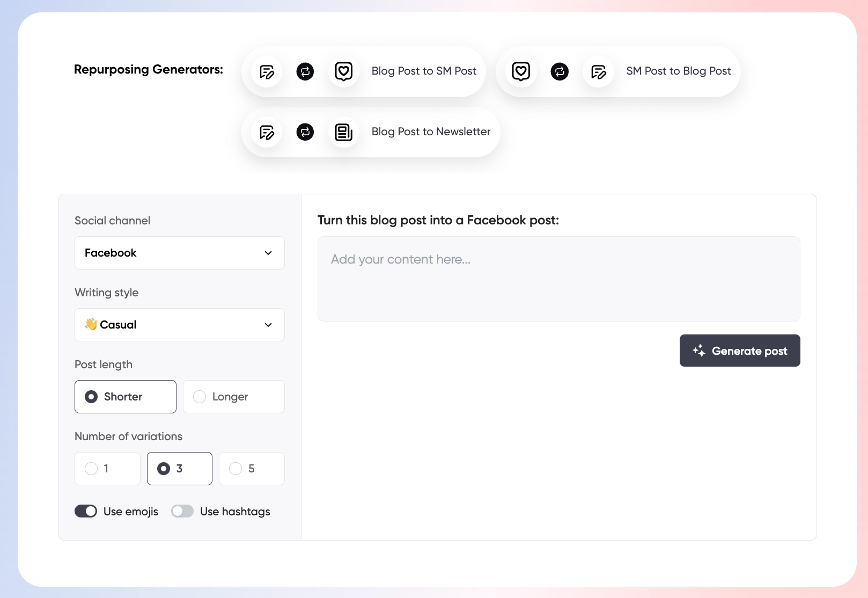This screenshot has height=598, width=868.
Task: Click the pencil document icon in SM Post to Blog Post
Action: point(598,71)
